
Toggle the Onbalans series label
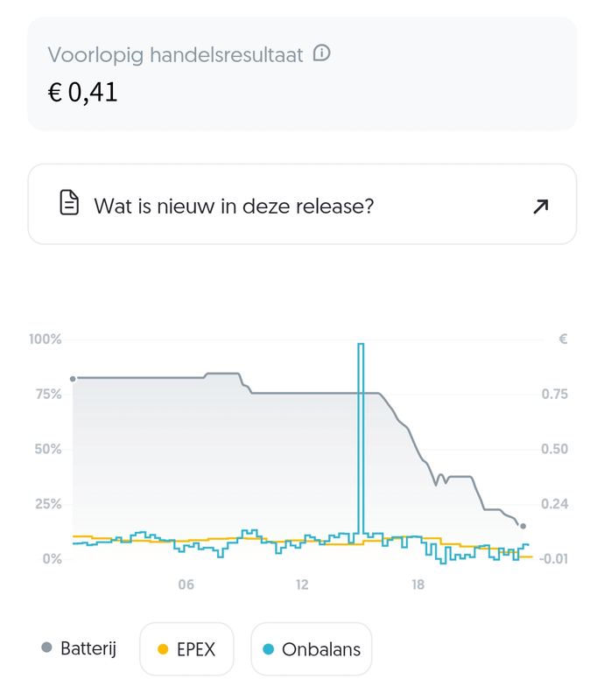coord(321,649)
